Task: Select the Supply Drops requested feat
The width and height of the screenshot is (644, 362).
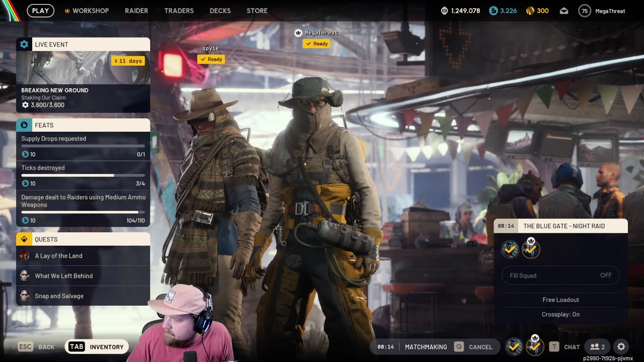Action: [x=83, y=146]
